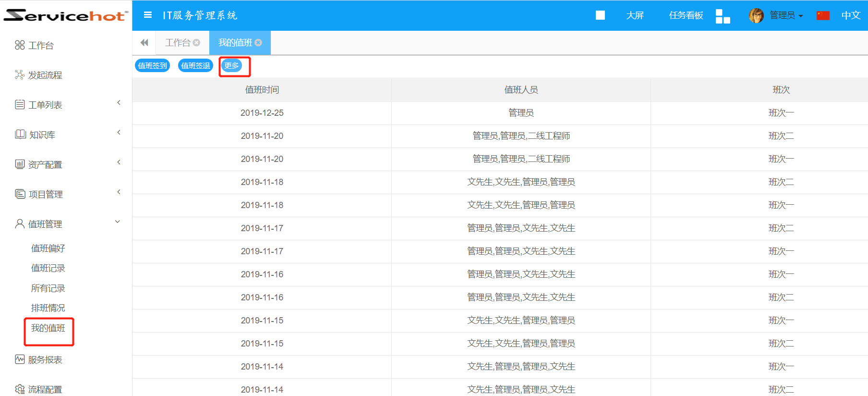The width and height of the screenshot is (868, 396).
Task: Click the administrator avatar picture
Action: pyautogui.click(x=756, y=15)
